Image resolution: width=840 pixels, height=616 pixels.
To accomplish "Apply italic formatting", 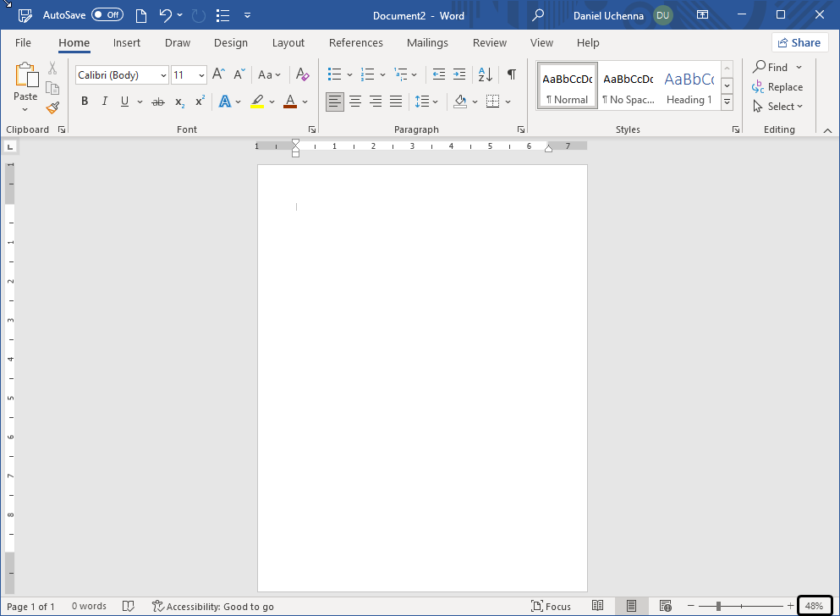I will click(x=104, y=101).
